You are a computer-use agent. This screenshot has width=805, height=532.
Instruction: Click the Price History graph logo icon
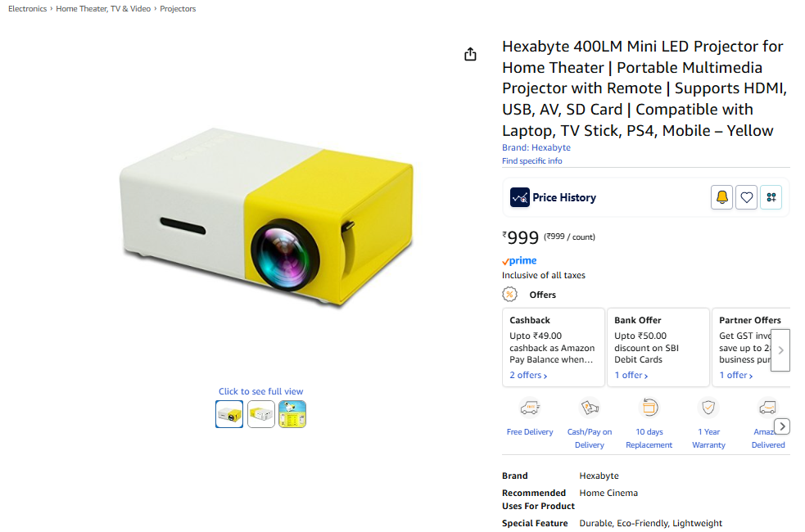pyautogui.click(x=519, y=197)
